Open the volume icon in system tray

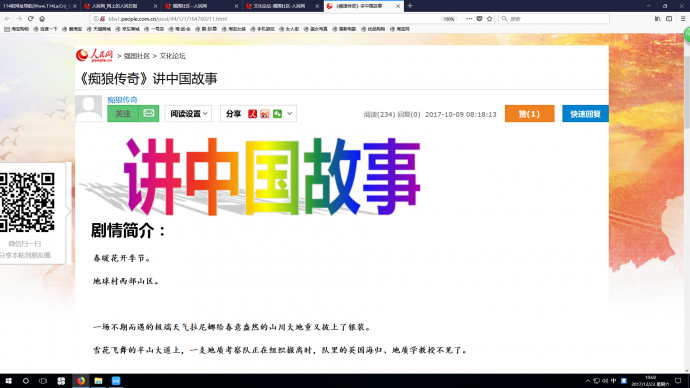(x=605, y=381)
